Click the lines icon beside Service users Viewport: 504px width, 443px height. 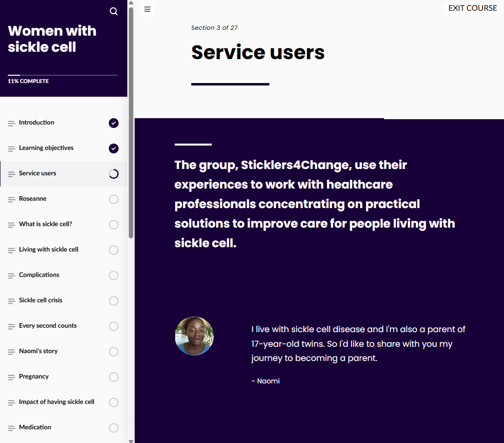pos(12,174)
